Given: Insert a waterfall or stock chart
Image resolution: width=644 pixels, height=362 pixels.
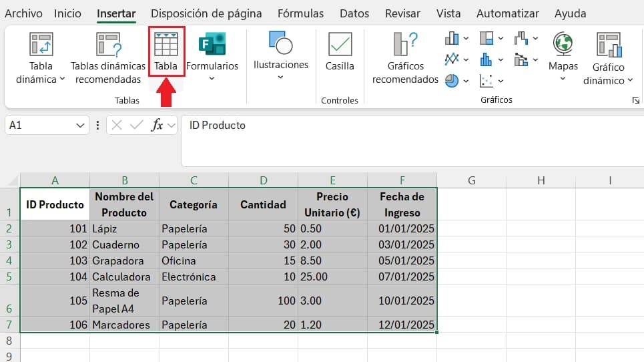Looking at the screenshot, I should (521, 38).
